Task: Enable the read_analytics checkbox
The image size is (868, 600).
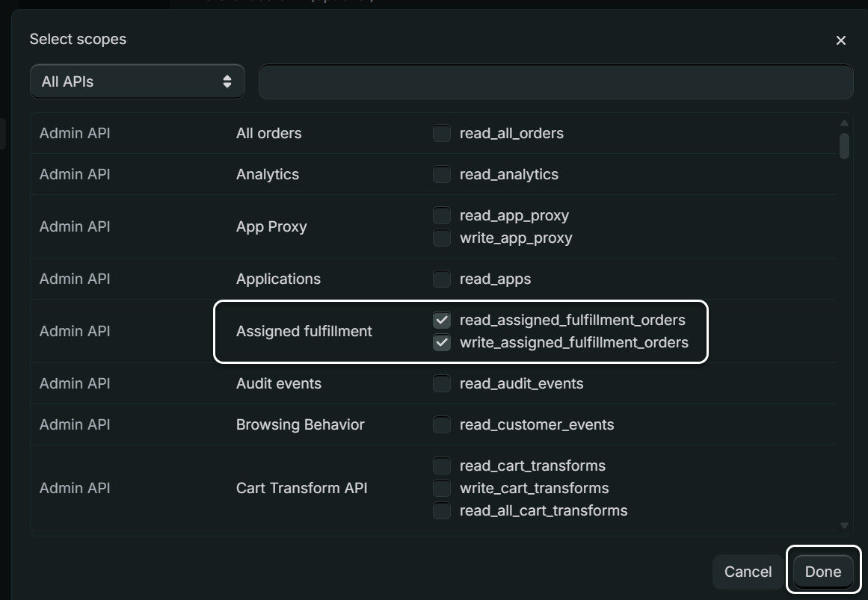Action: (x=441, y=174)
